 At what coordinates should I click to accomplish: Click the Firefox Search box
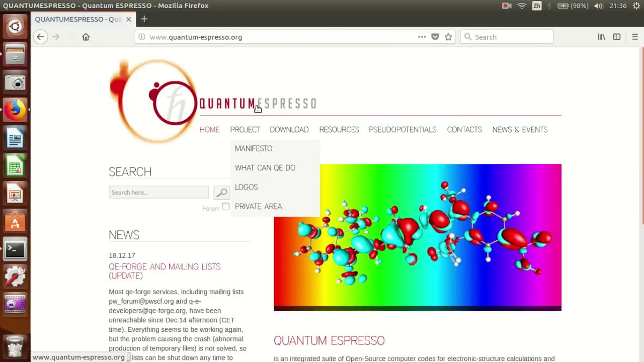(507, 37)
